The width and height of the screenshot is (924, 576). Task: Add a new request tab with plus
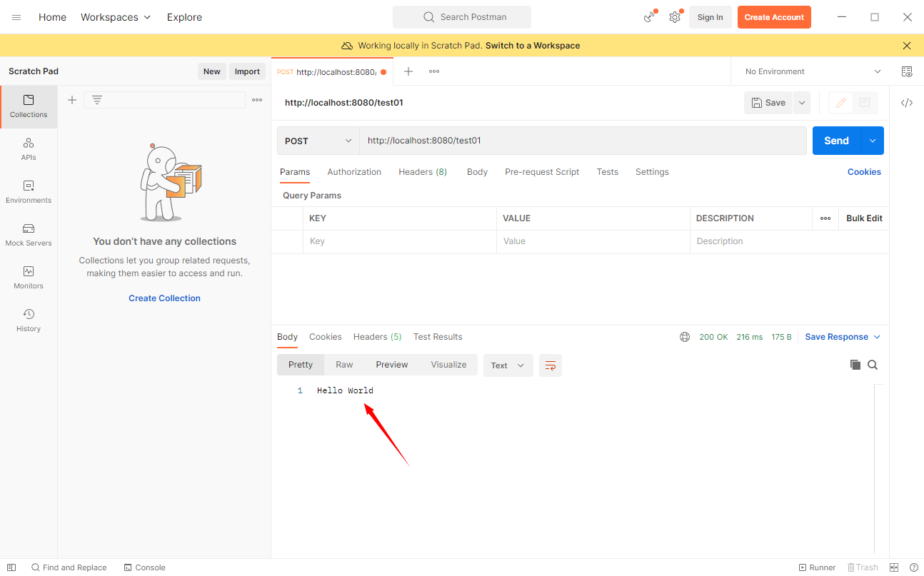pyautogui.click(x=408, y=71)
